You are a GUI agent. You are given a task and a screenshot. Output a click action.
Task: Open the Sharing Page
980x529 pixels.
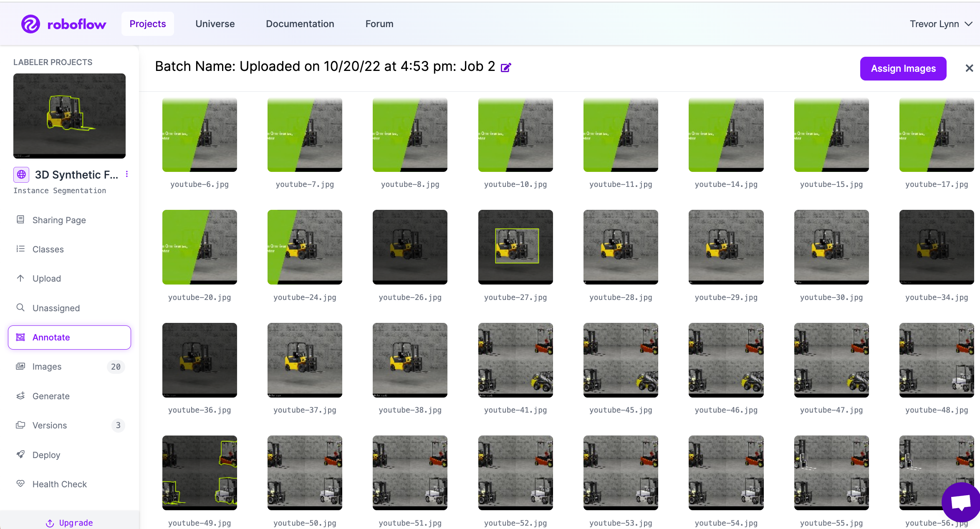click(x=59, y=220)
